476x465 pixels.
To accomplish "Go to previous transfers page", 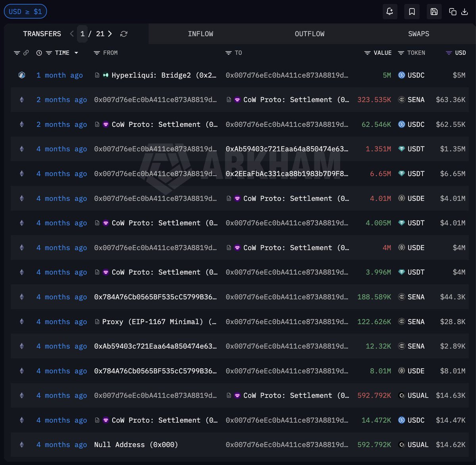I will (72, 34).
